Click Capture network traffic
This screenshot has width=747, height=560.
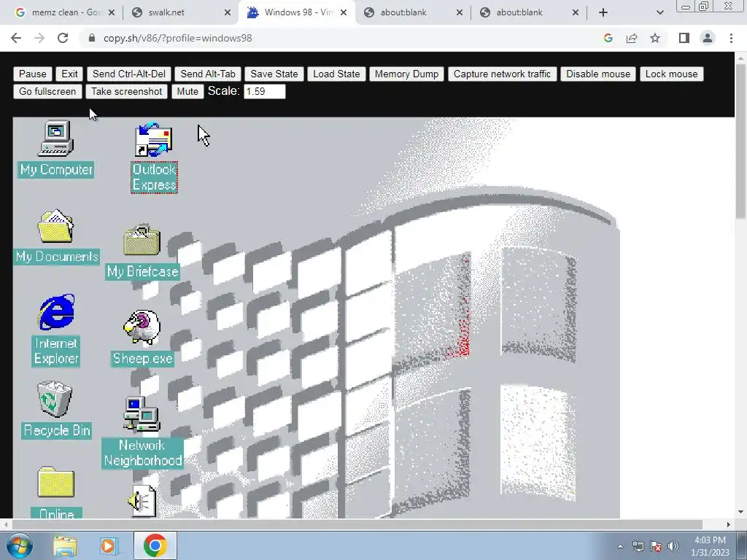coord(502,74)
